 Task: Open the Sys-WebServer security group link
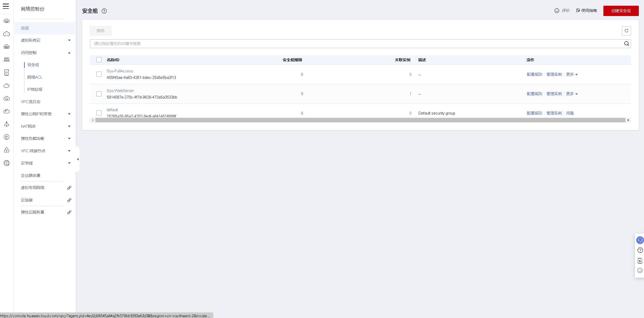[120, 91]
